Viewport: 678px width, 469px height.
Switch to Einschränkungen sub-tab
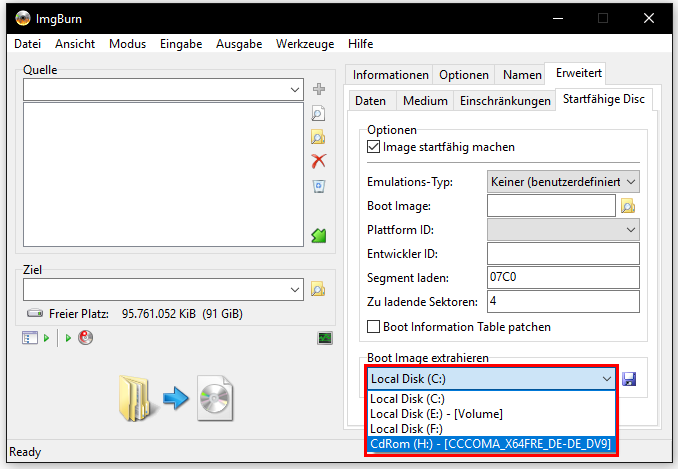click(x=505, y=101)
